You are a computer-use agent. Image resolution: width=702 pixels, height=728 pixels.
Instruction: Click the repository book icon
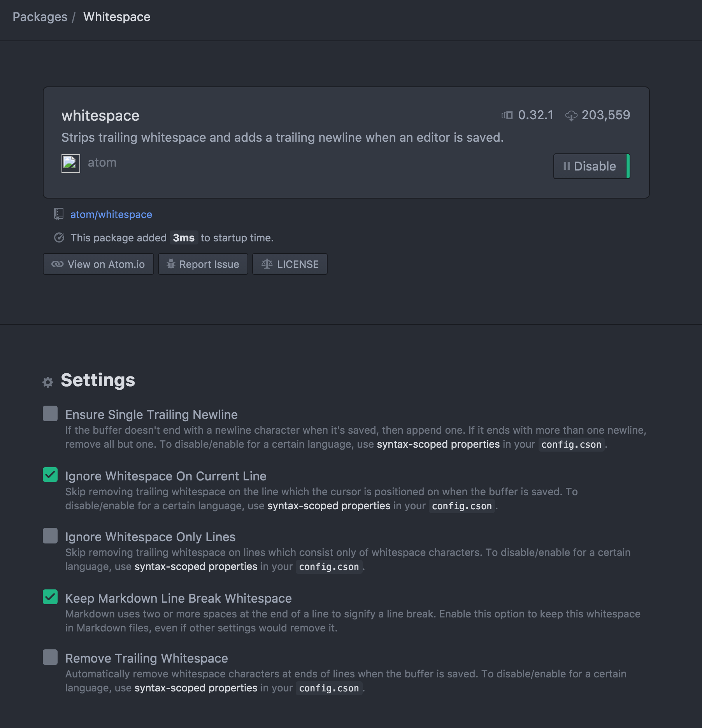pos(59,214)
